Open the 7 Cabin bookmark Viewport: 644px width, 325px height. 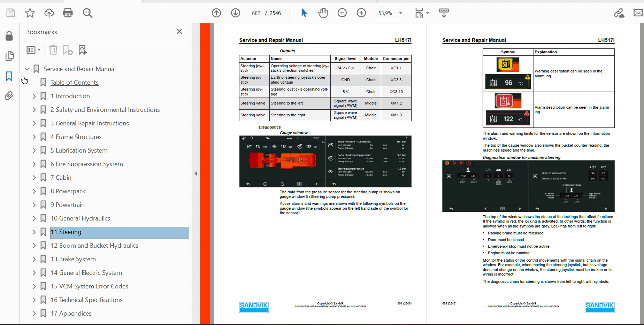pos(61,178)
